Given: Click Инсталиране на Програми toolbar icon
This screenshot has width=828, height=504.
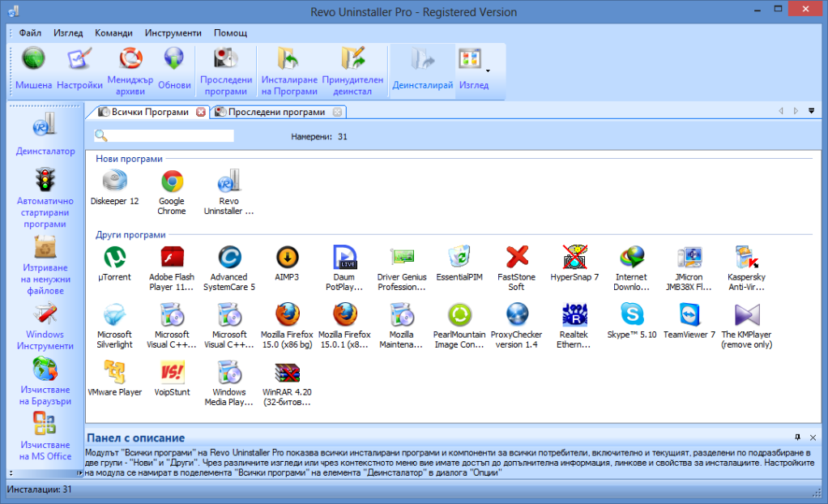Looking at the screenshot, I should tap(289, 71).
